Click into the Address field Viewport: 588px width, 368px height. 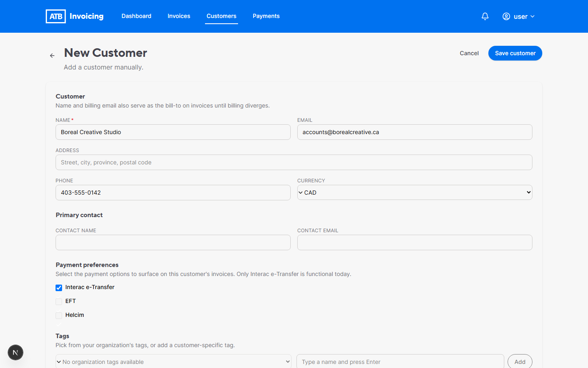(x=294, y=162)
